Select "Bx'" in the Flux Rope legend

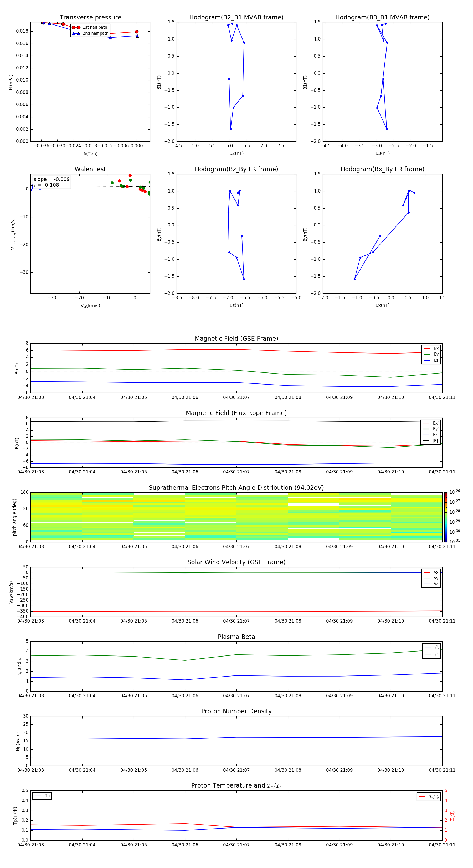(x=431, y=423)
